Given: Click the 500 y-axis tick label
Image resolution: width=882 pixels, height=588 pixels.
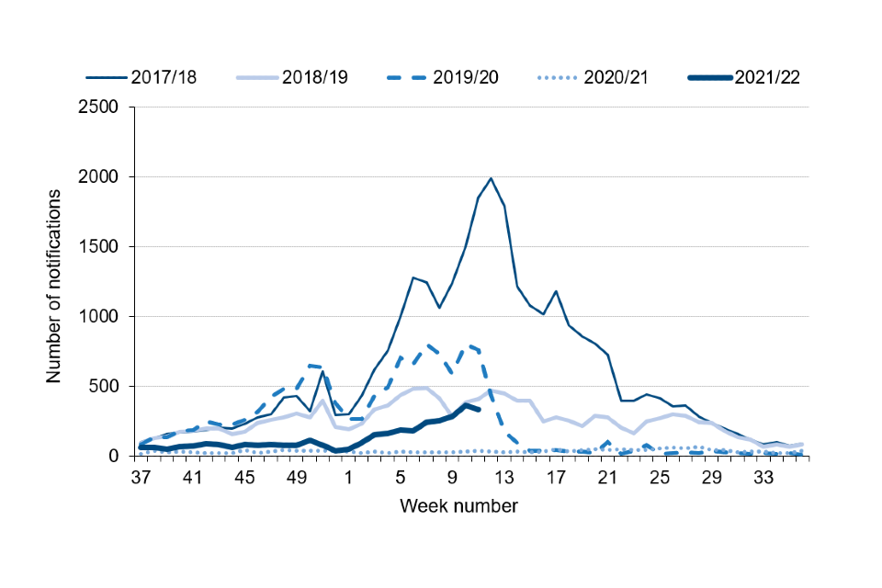Looking at the screenshot, I should tap(107, 386).
